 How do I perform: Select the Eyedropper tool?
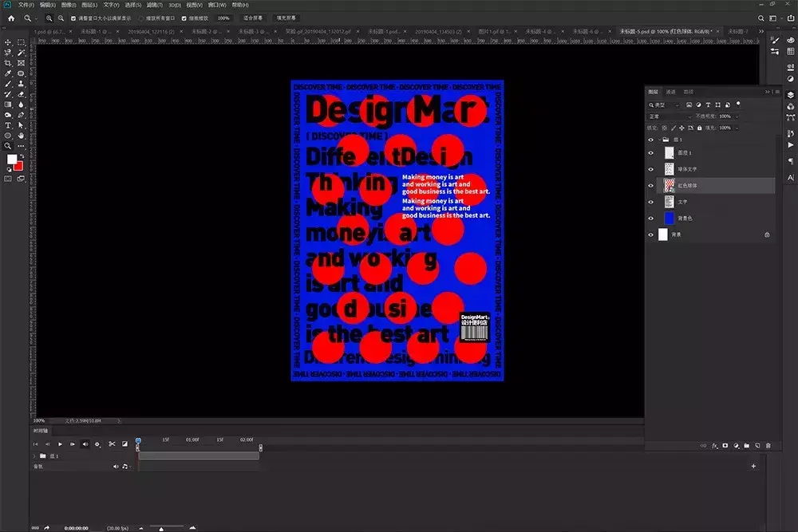tap(8, 73)
